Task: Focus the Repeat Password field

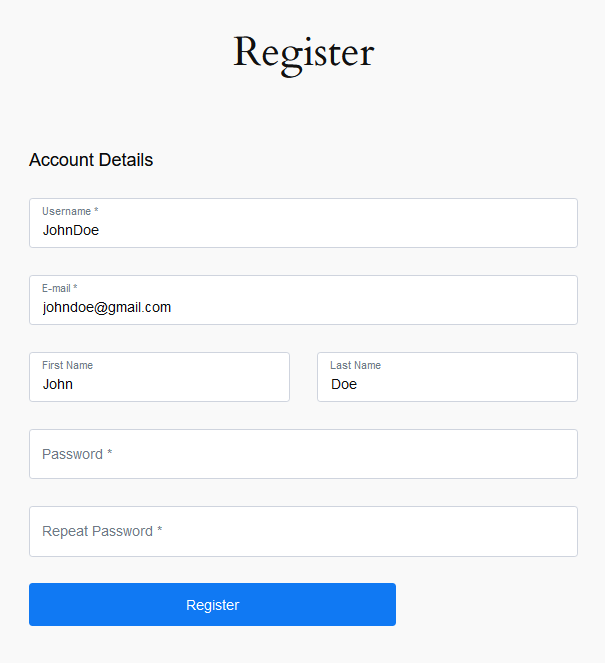Action: [303, 531]
